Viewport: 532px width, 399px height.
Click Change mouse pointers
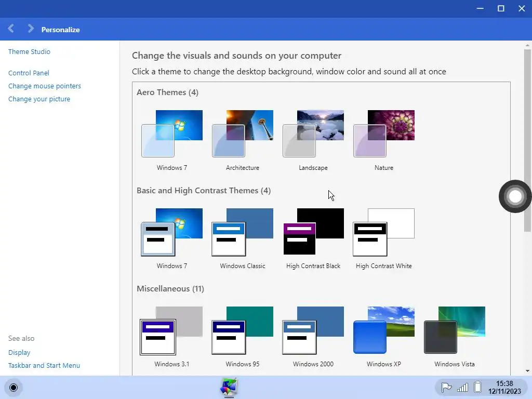point(45,86)
